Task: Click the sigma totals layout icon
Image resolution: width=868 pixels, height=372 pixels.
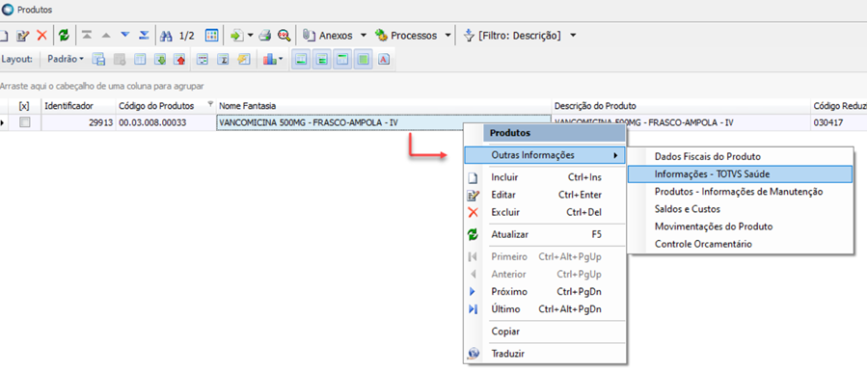Action: coord(223,59)
